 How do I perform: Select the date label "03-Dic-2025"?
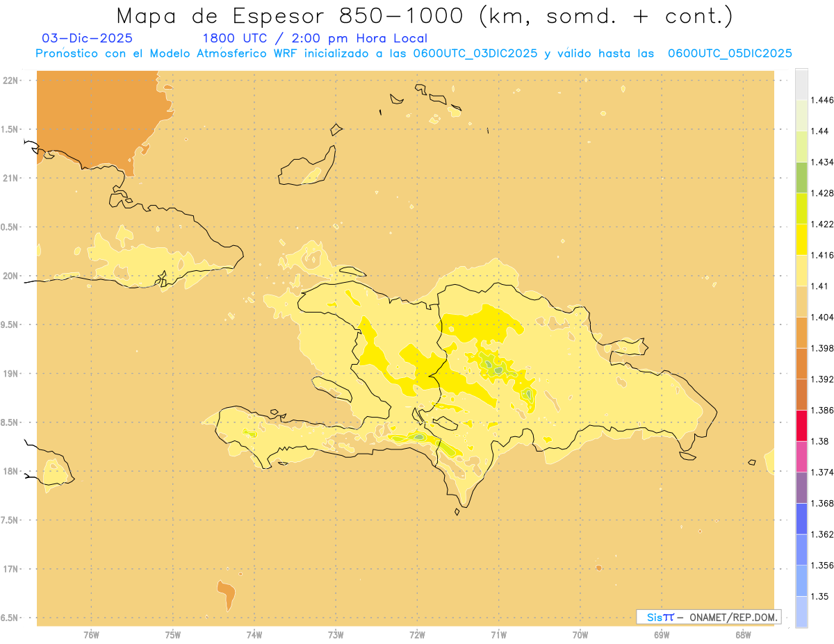[x=87, y=38]
